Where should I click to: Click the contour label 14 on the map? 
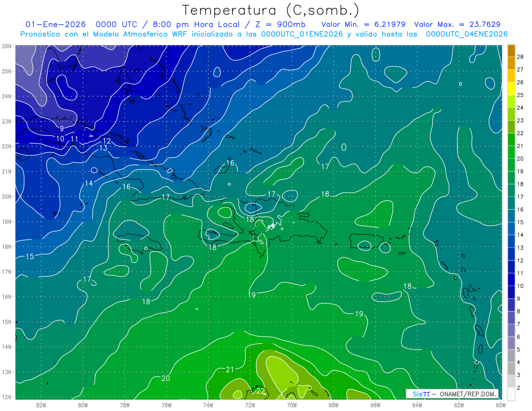89,183
